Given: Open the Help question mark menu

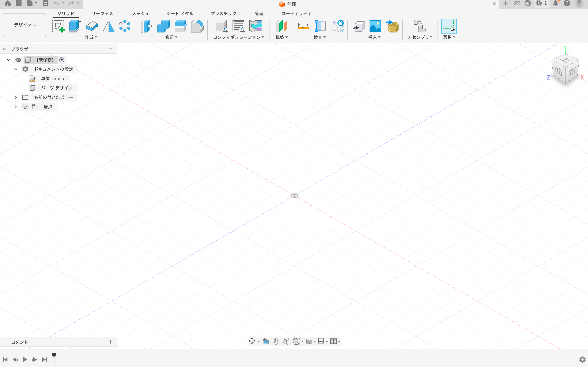Looking at the screenshot, I should click(x=567, y=3).
